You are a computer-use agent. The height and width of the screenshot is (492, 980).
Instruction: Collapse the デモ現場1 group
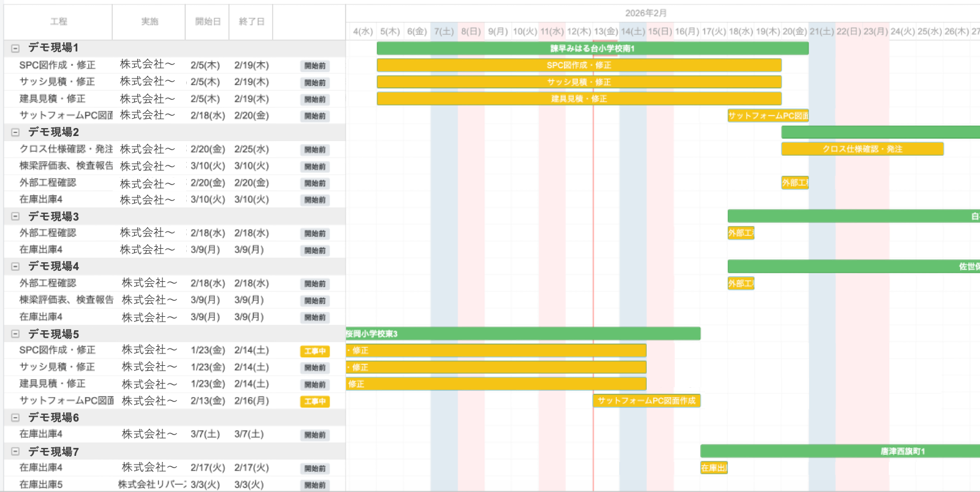point(15,48)
